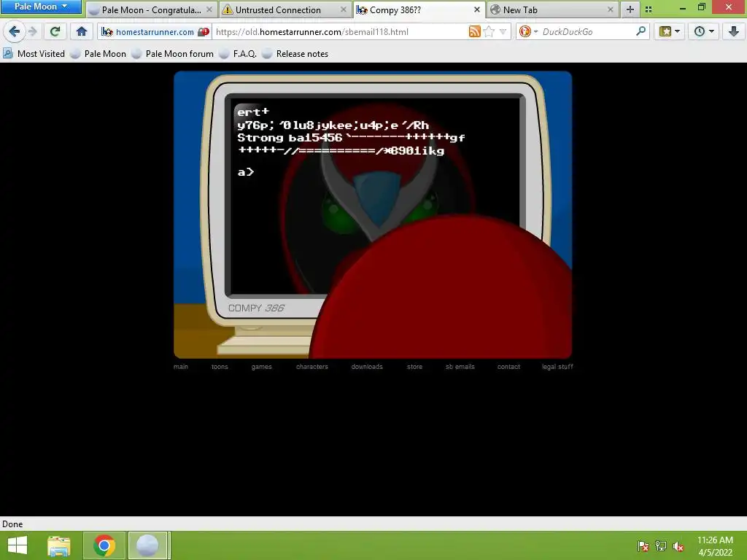Screen dimensions: 747x560
Task: Click the store navigation link
Action: point(414,367)
